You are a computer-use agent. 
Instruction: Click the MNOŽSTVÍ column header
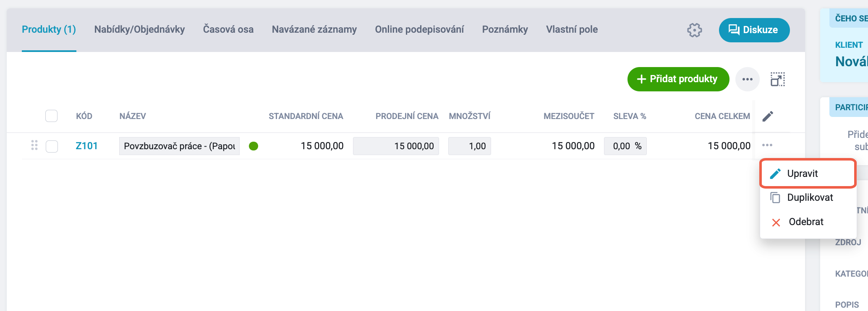pyautogui.click(x=470, y=116)
